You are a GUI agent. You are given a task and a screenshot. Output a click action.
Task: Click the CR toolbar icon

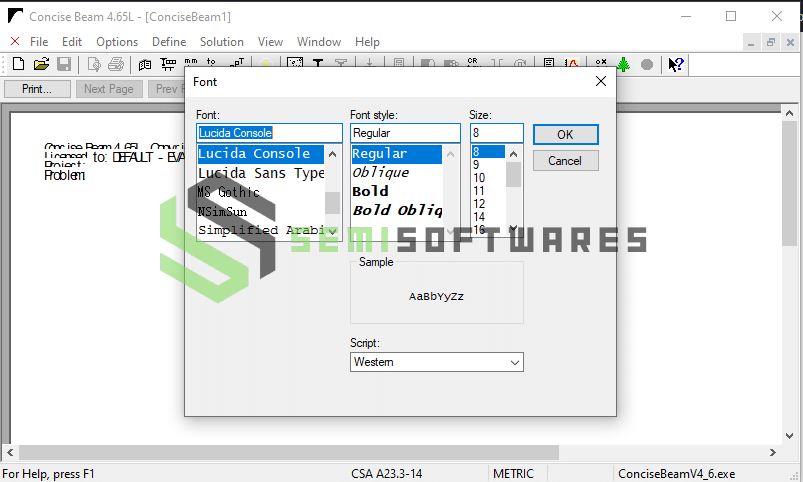472,62
